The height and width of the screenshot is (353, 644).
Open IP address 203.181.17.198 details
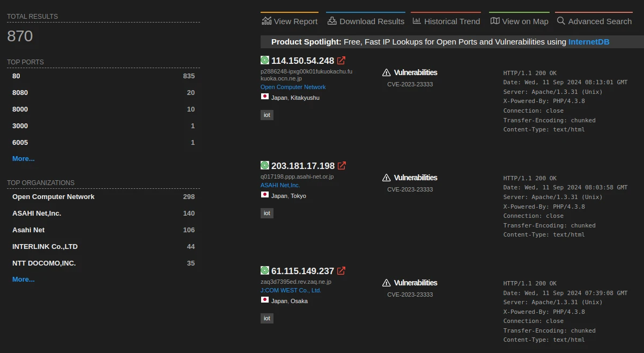tap(303, 166)
